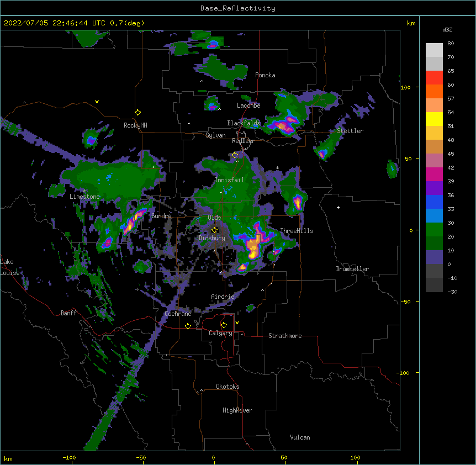Viewport: 476px width, 465px height.
Task: Click the Base_Reflectivity title
Action: (238, 8)
